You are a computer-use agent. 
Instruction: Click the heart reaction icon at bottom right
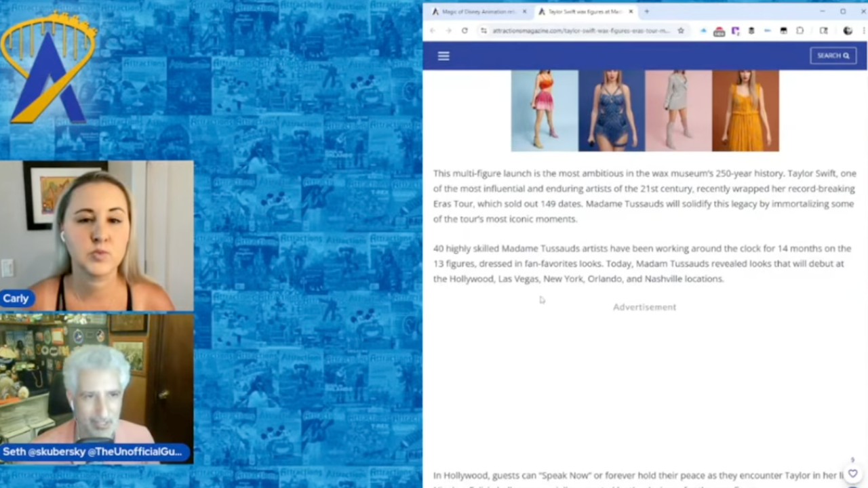point(853,474)
